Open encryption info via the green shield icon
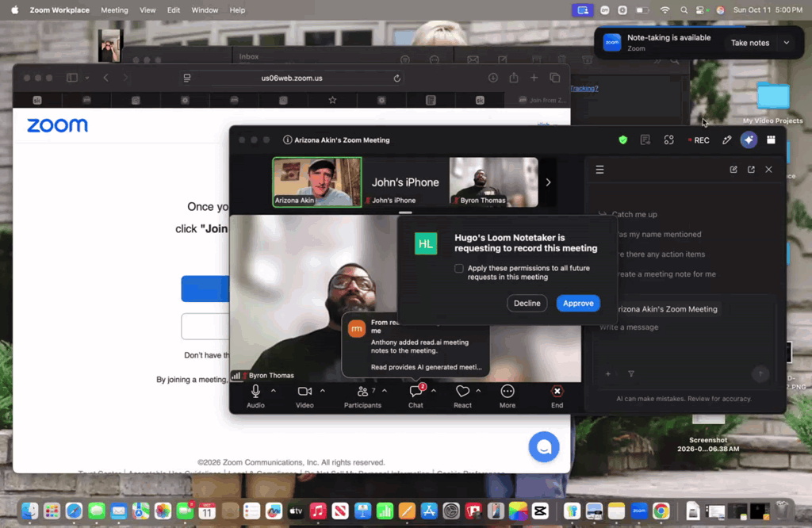This screenshot has height=528, width=812. click(x=623, y=140)
